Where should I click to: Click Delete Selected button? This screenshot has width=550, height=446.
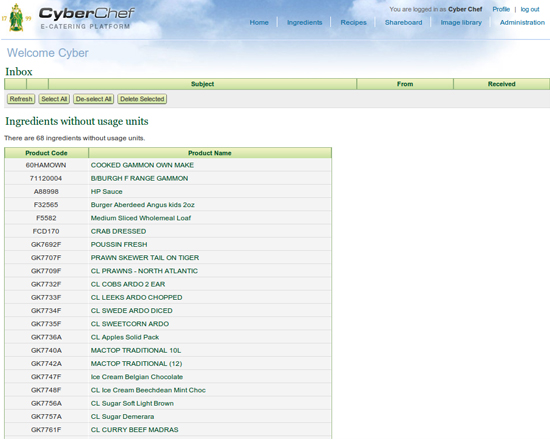click(x=142, y=99)
